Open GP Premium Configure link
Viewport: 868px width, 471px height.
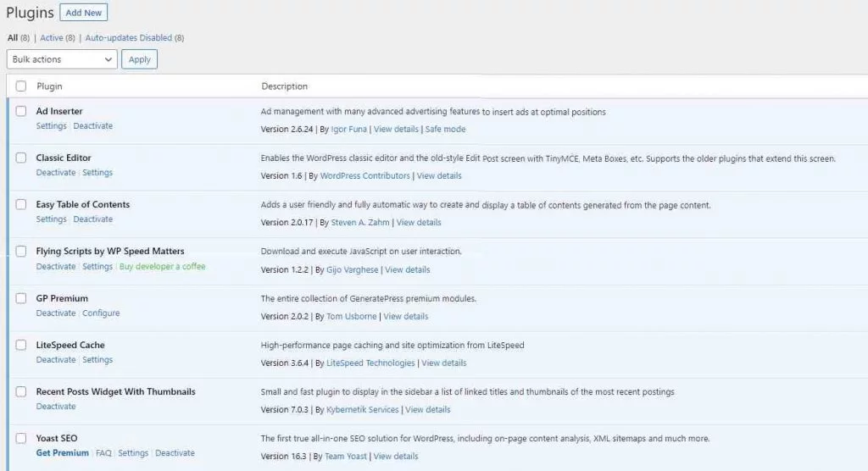[x=101, y=313]
